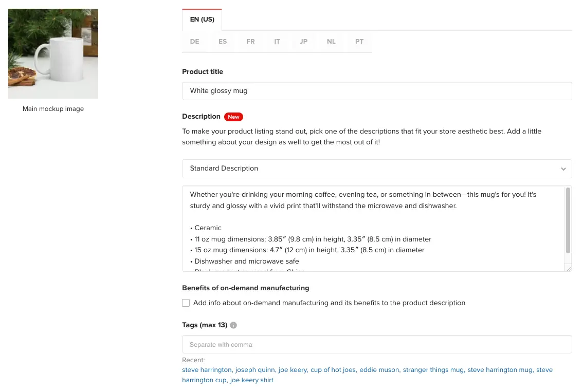Add the recent tag "joe keery shirt"
Image resolution: width=584 pixels, height=392 pixels.
coord(251,380)
